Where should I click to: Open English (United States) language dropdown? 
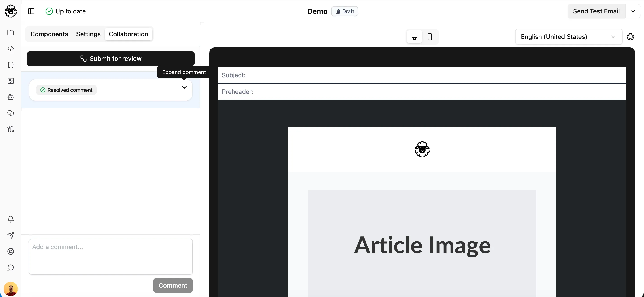pos(568,37)
